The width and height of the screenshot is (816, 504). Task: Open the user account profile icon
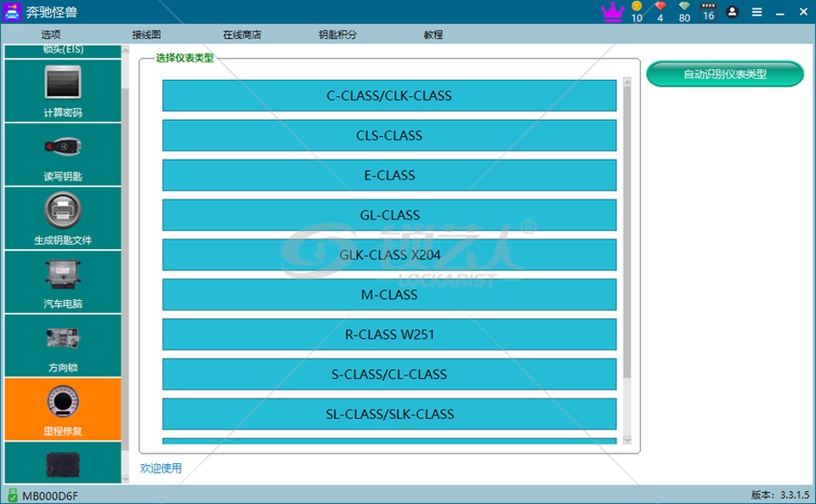click(x=732, y=12)
